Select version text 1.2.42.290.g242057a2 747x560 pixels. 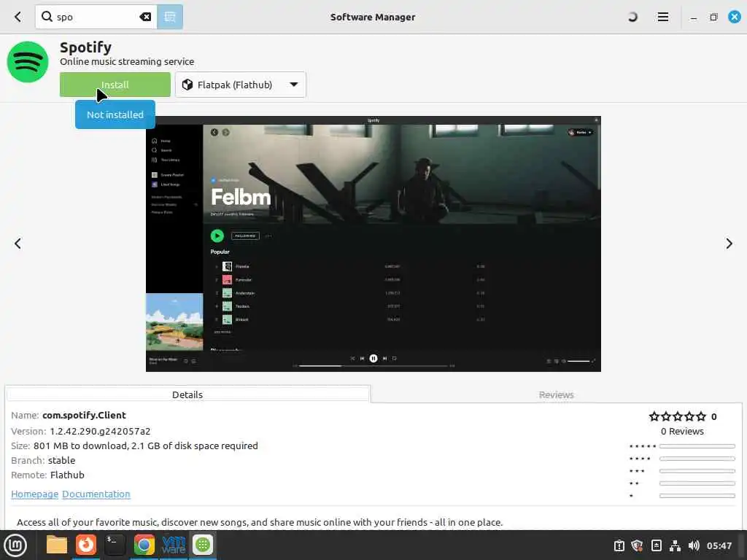(100, 431)
